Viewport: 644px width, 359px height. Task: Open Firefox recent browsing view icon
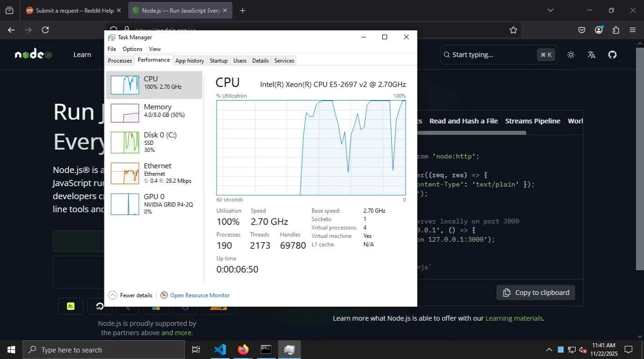pyautogui.click(x=9, y=10)
